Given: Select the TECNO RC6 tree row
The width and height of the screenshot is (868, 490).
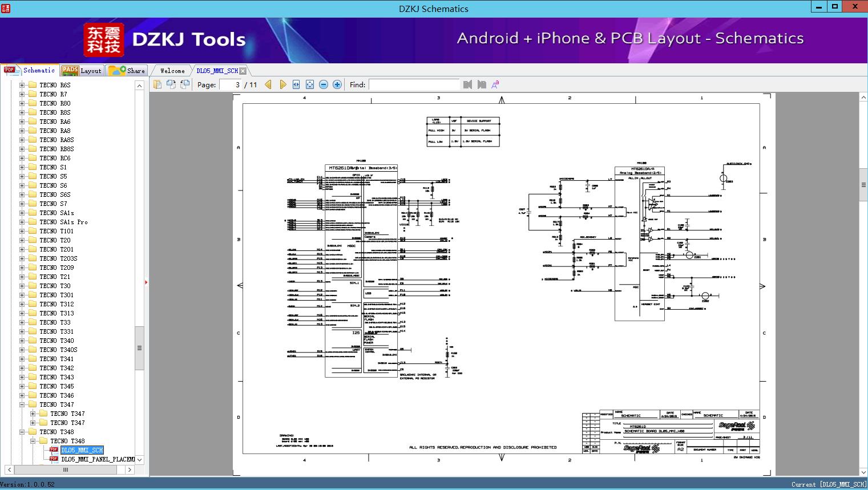Looking at the screenshot, I should pos(55,158).
